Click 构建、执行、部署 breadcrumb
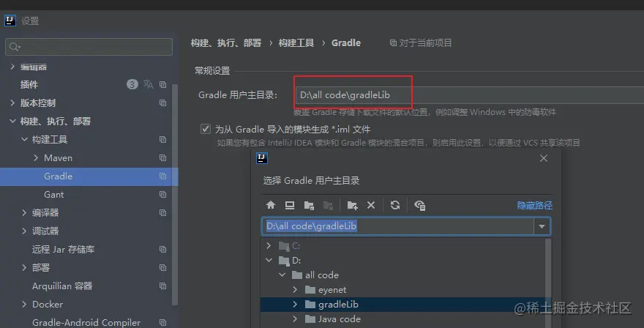The height and width of the screenshot is (328, 644). click(226, 42)
